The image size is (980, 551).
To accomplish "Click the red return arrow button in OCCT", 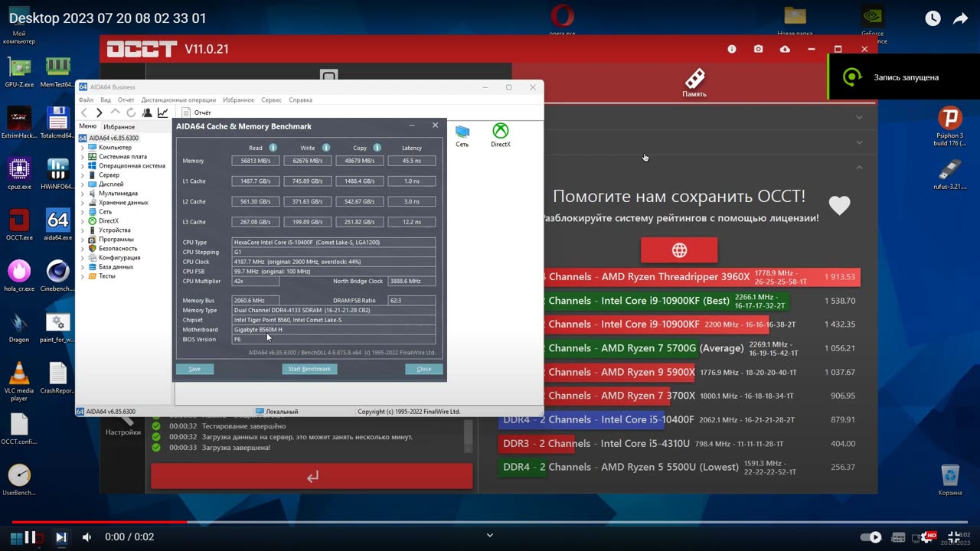I will click(x=312, y=477).
